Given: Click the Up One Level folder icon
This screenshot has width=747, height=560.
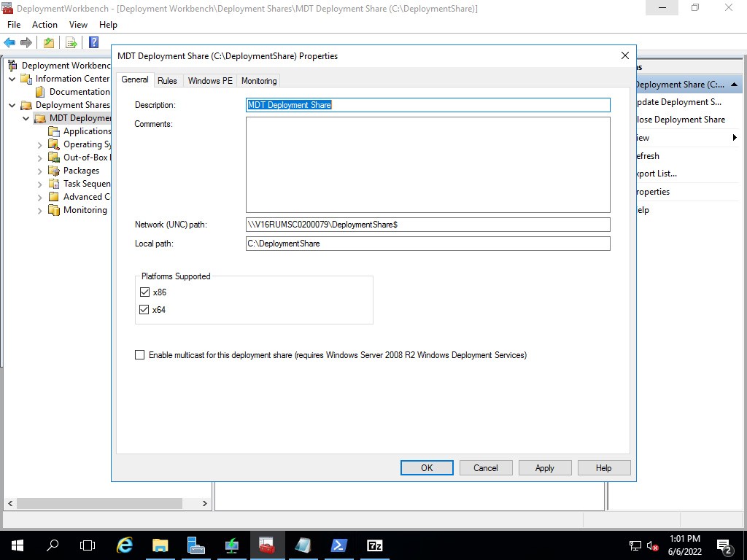Looking at the screenshot, I should [x=49, y=43].
